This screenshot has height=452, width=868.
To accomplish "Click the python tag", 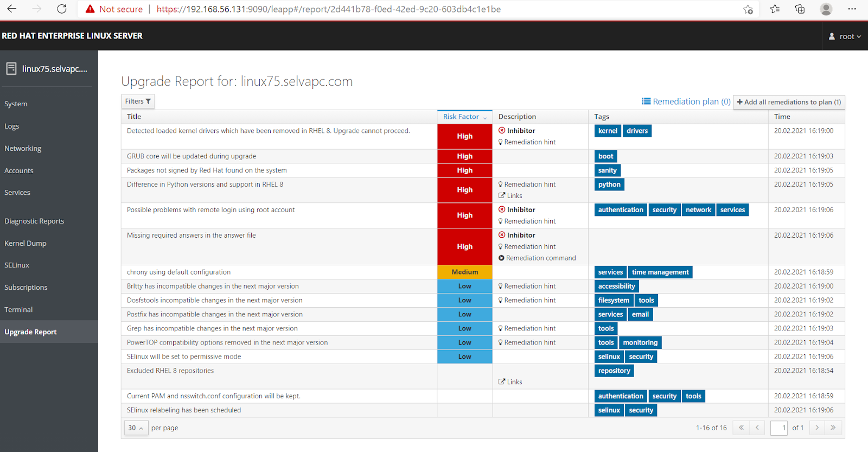I will (609, 184).
